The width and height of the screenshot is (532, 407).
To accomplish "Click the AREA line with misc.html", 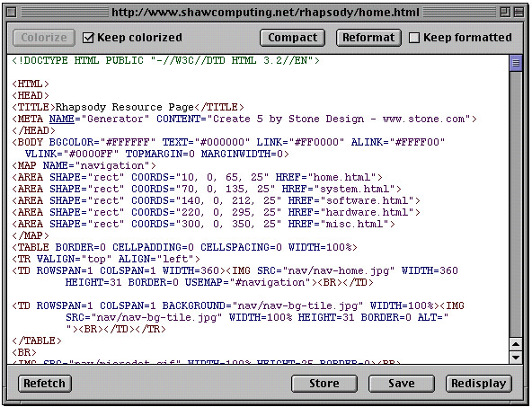I will pos(204,225).
